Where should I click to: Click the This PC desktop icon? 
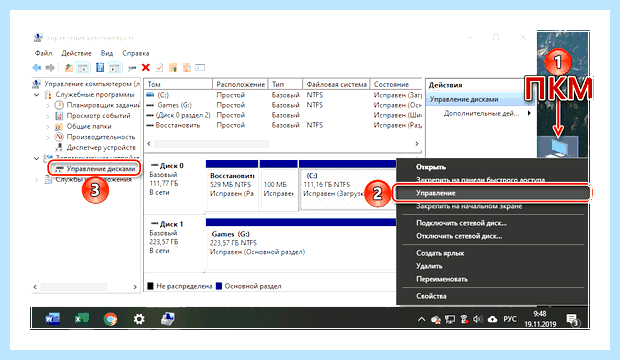point(559,147)
